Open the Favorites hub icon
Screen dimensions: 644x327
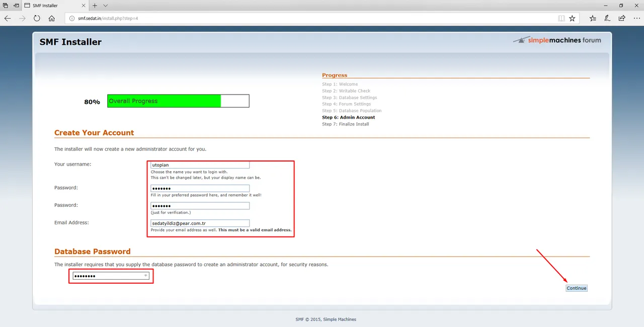pos(593,18)
